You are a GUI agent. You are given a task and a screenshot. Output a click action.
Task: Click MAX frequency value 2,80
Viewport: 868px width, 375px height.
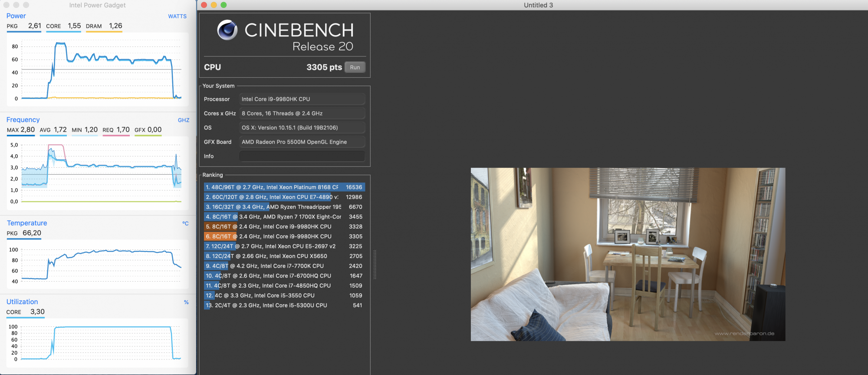point(28,130)
